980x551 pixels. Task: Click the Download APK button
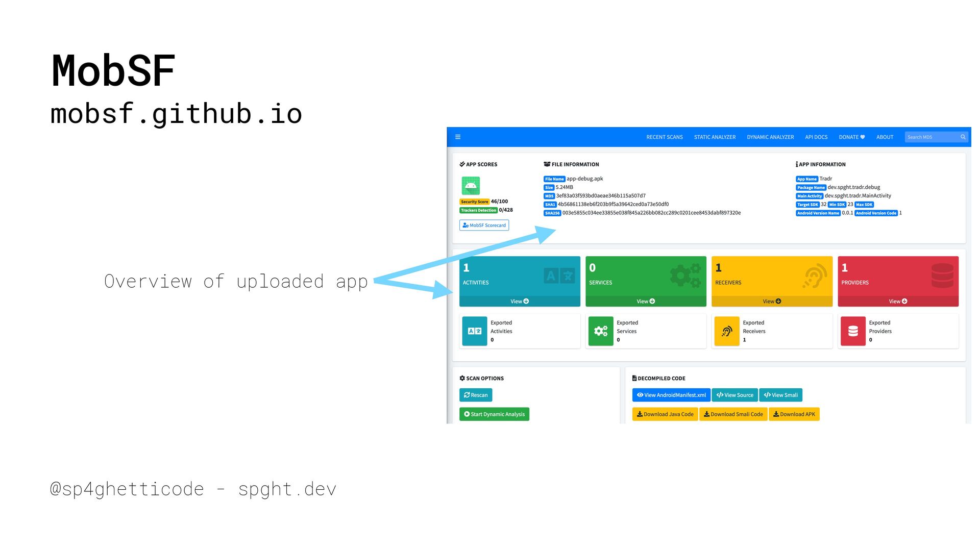794,414
